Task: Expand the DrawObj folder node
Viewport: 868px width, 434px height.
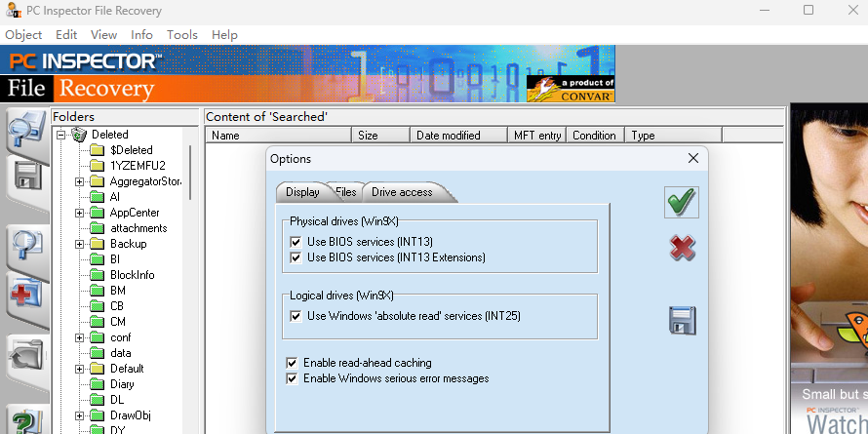Action: tap(79, 415)
